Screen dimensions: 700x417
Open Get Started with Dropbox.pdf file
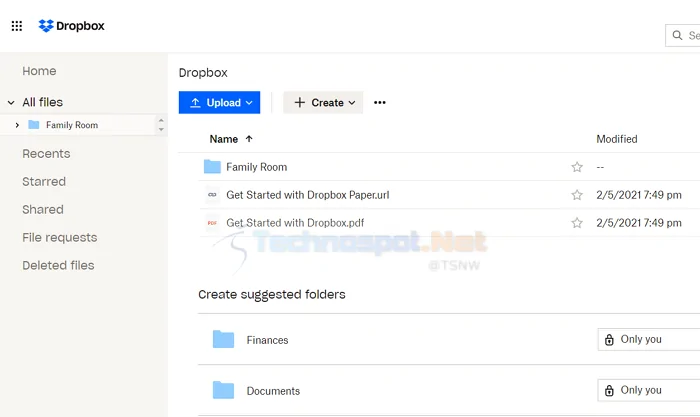coord(295,223)
